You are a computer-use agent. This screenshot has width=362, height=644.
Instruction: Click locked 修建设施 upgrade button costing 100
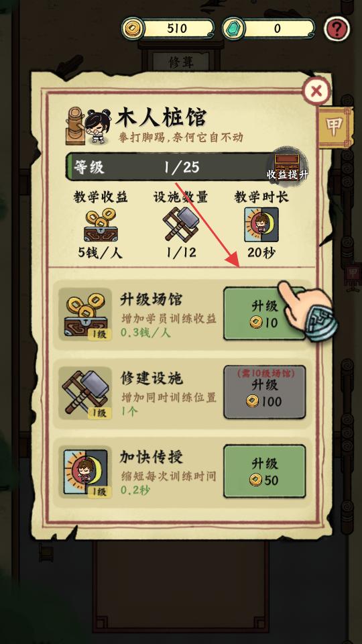coord(264,392)
